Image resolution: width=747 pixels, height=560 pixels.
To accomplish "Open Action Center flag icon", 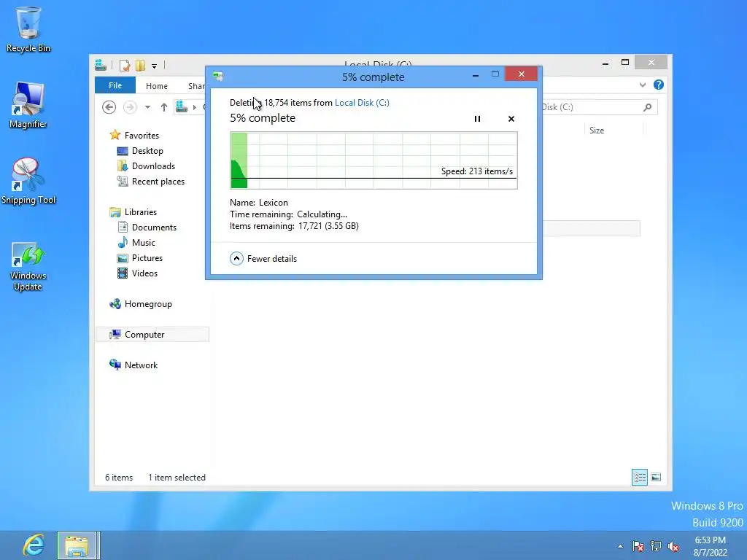I will [638, 546].
